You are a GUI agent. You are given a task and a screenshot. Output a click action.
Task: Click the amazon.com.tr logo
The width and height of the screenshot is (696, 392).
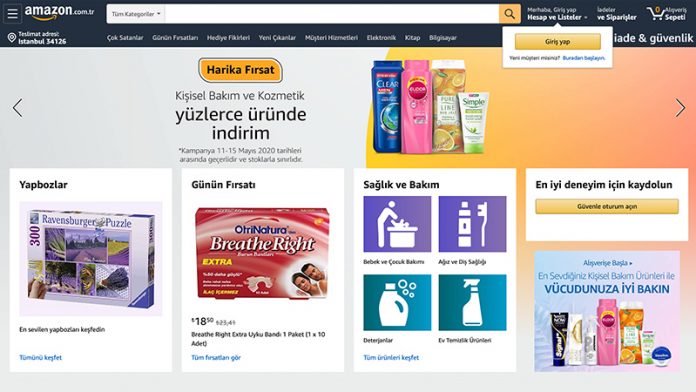[x=59, y=13]
